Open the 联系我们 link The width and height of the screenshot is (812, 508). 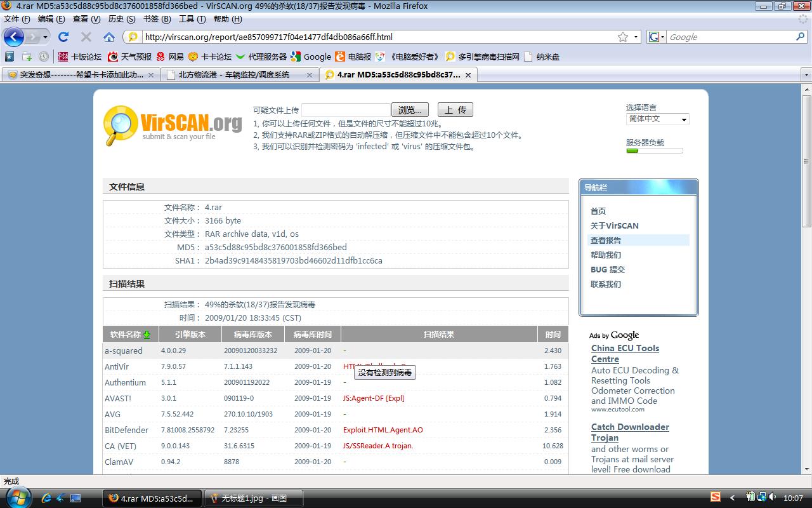pyautogui.click(x=606, y=284)
